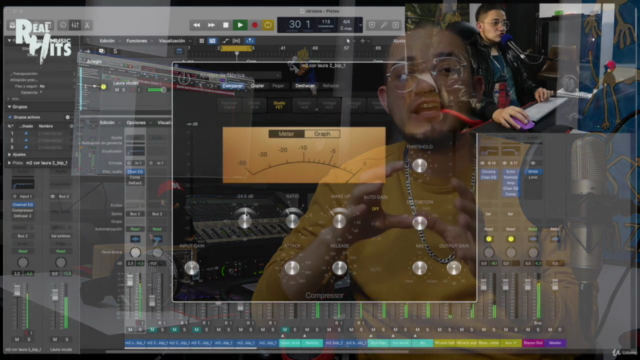Expand the Más disclosure in the inspector
This screenshot has width=640, height=360.
(x=9, y=99)
